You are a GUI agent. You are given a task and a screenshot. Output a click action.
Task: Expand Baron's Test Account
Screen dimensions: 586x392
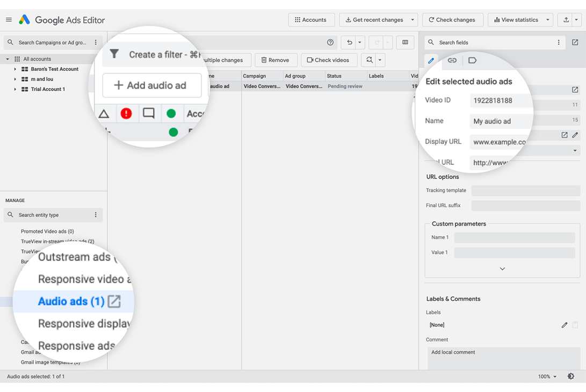pyautogui.click(x=15, y=69)
